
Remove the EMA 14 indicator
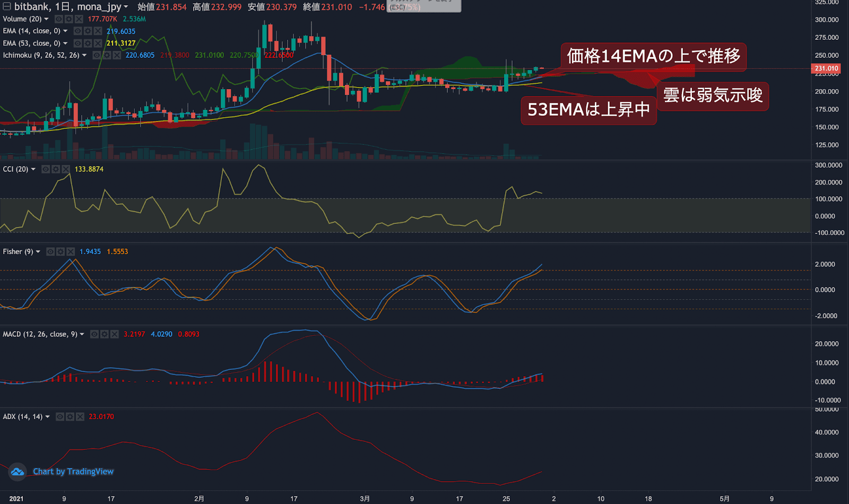(98, 31)
